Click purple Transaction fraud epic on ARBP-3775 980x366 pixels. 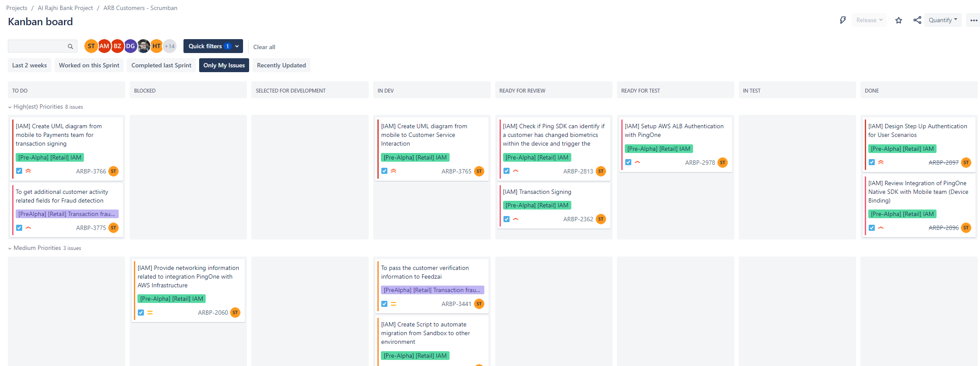tap(67, 214)
